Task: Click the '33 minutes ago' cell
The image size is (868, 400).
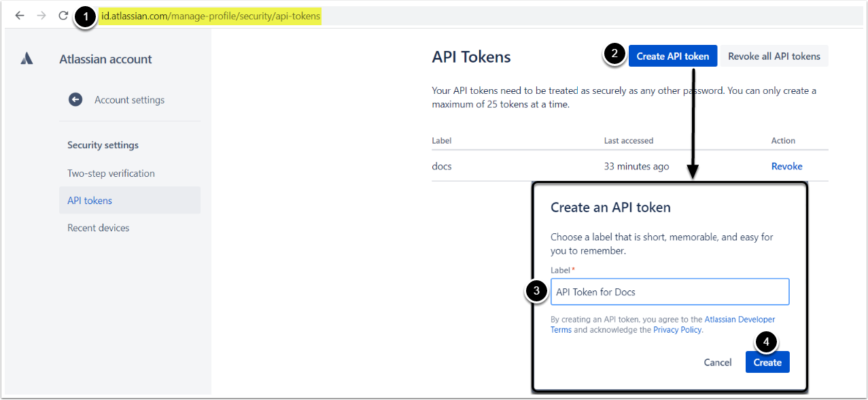Action: pyautogui.click(x=636, y=166)
